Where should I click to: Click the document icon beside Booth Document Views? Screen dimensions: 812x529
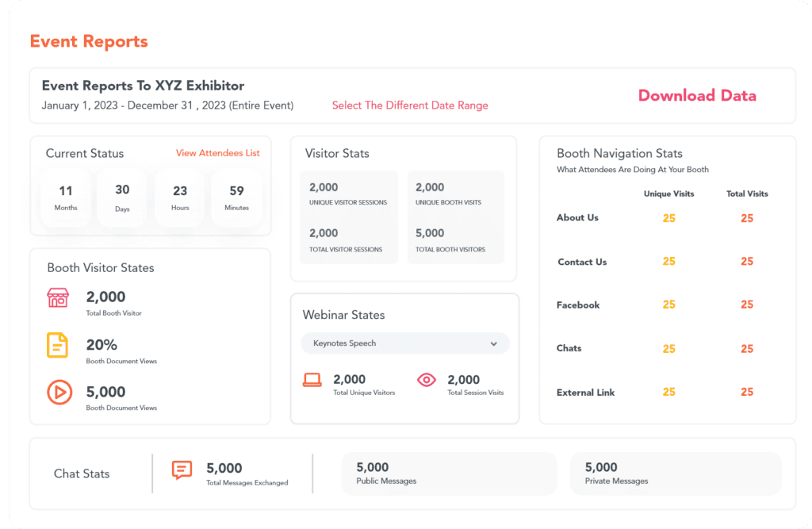tap(59, 346)
